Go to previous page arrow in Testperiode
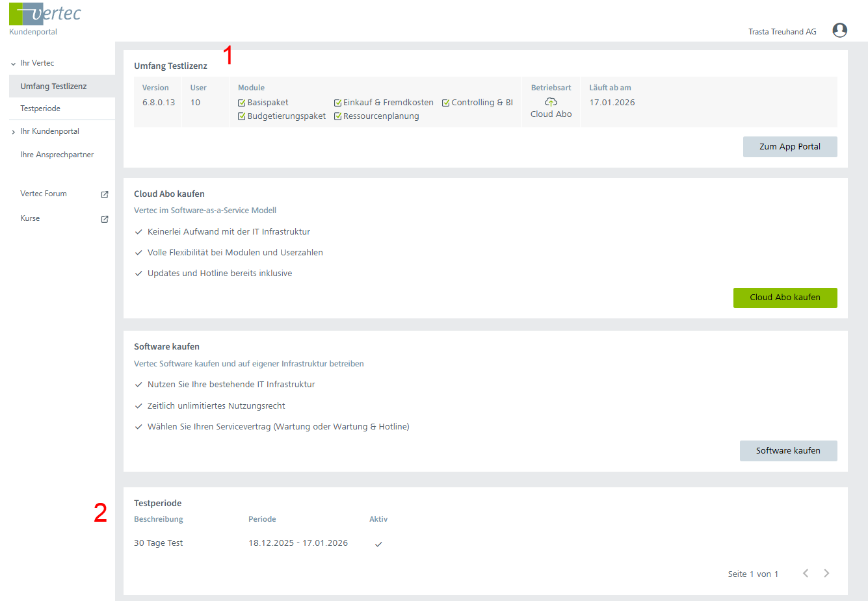 806,573
